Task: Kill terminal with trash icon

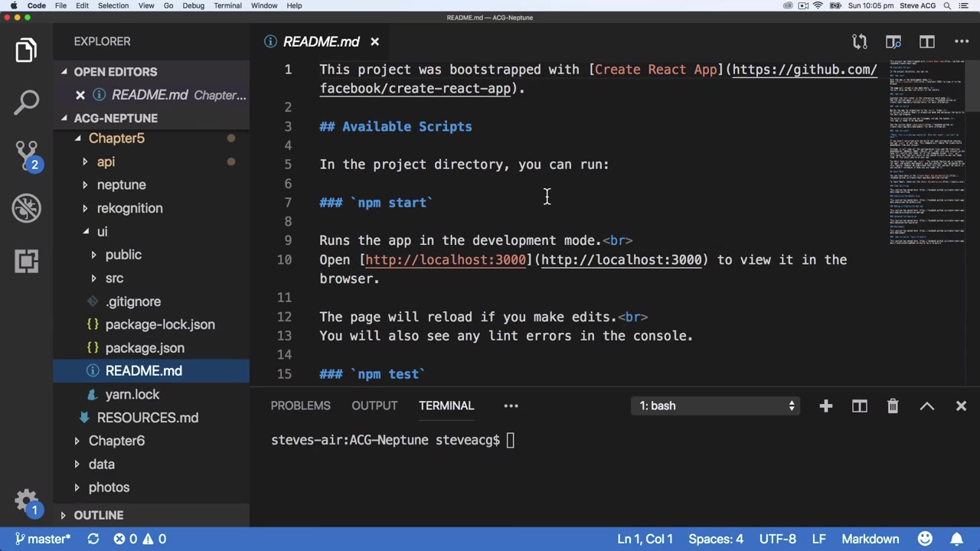Action: pos(893,406)
